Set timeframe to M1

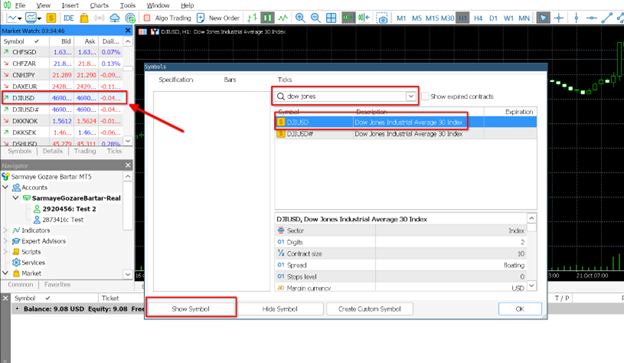(x=401, y=18)
